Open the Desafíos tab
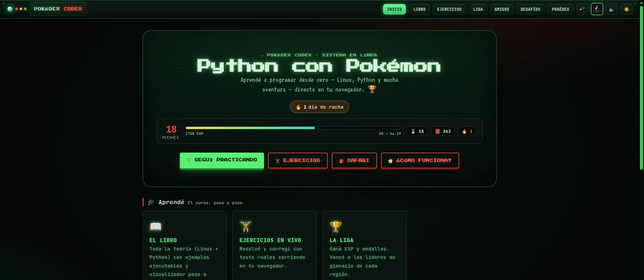Screen dimensions: 644x280 530,9
